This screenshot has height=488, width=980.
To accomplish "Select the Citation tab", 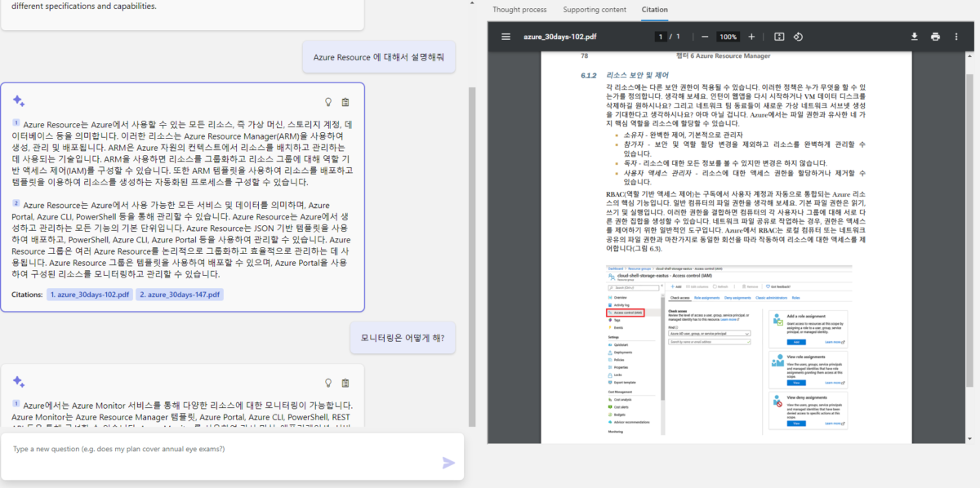I will click(654, 10).
